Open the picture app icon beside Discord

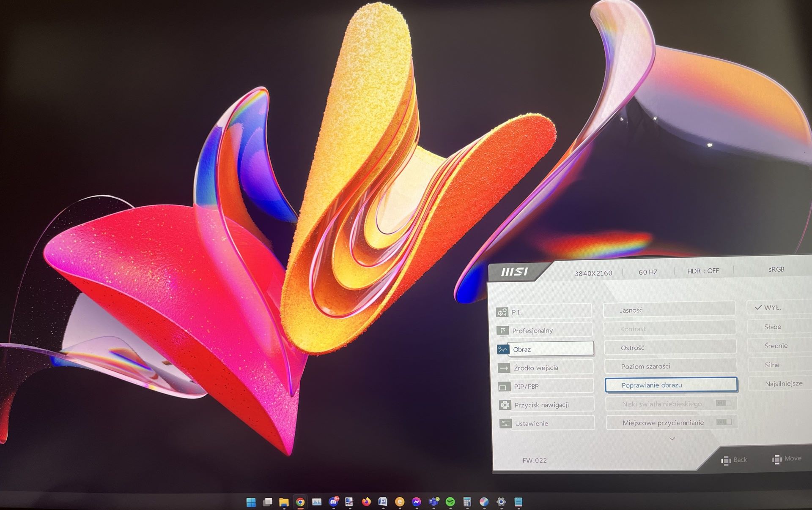point(349,502)
